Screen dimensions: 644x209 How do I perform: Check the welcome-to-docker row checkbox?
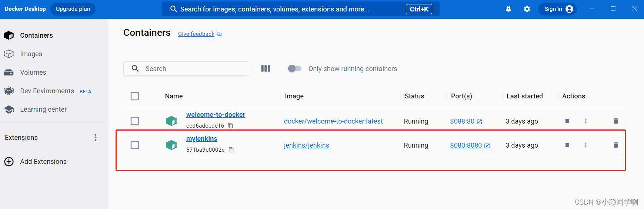[135, 121]
